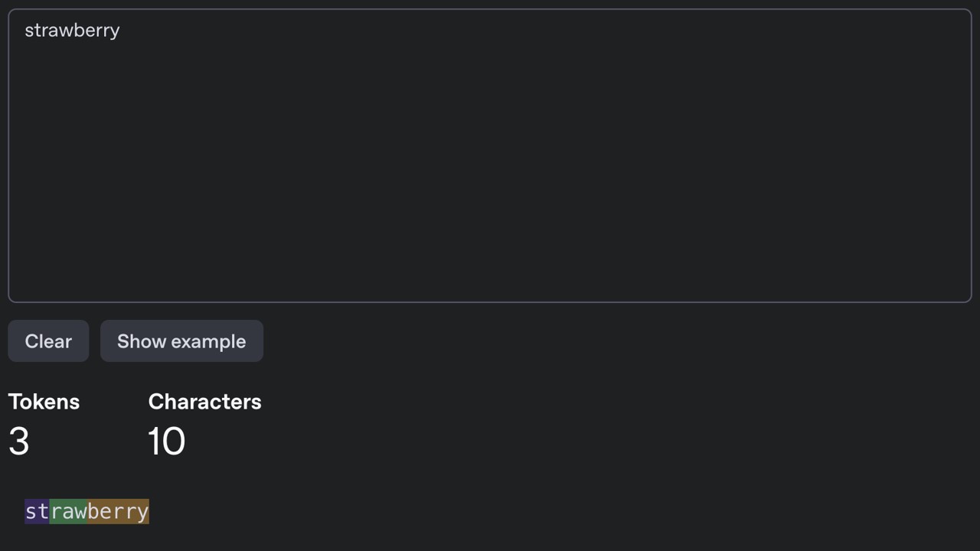Click the brown "berry" token highlight

click(118, 511)
